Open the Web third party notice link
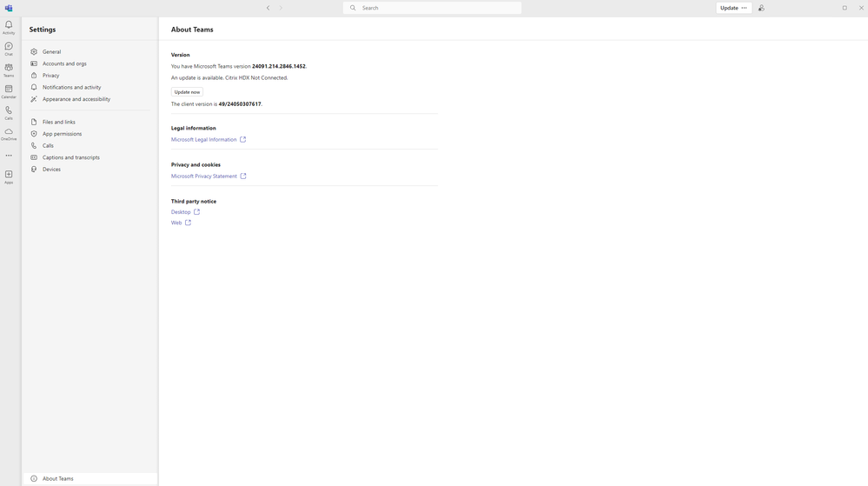 click(x=176, y=223)
